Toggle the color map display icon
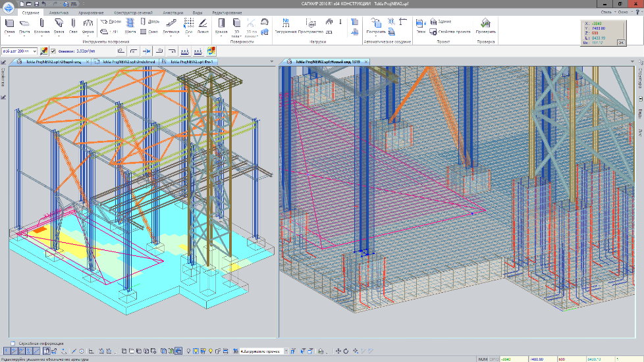 211,50
